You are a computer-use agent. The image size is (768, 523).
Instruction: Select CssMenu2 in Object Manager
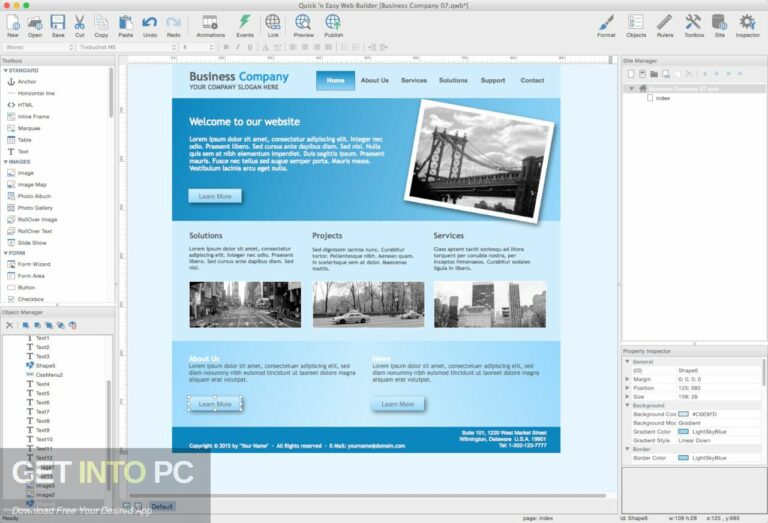45,375
